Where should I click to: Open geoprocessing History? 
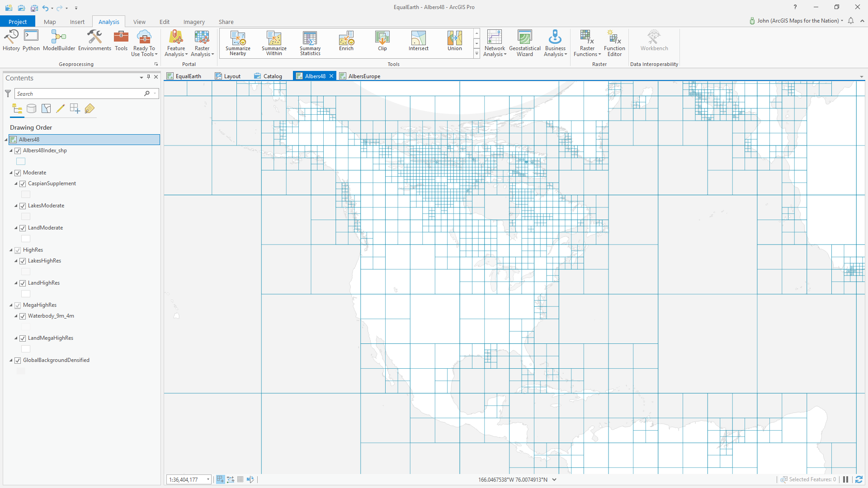[11, 41]
